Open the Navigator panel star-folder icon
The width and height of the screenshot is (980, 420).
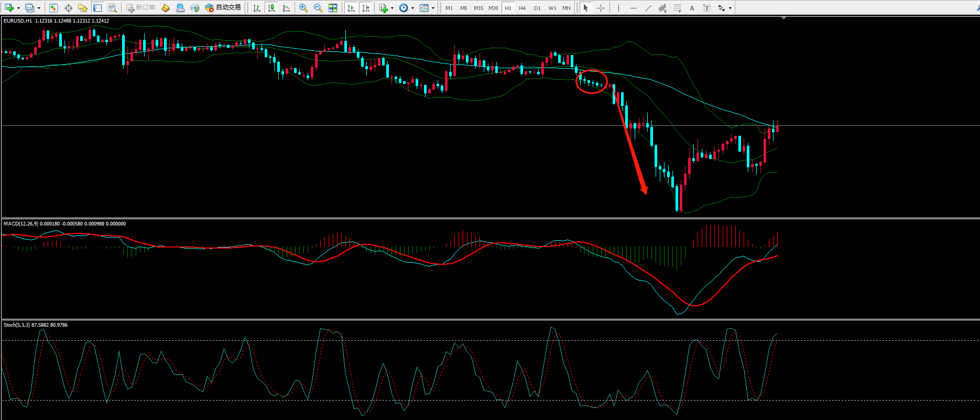coord(82,8)
